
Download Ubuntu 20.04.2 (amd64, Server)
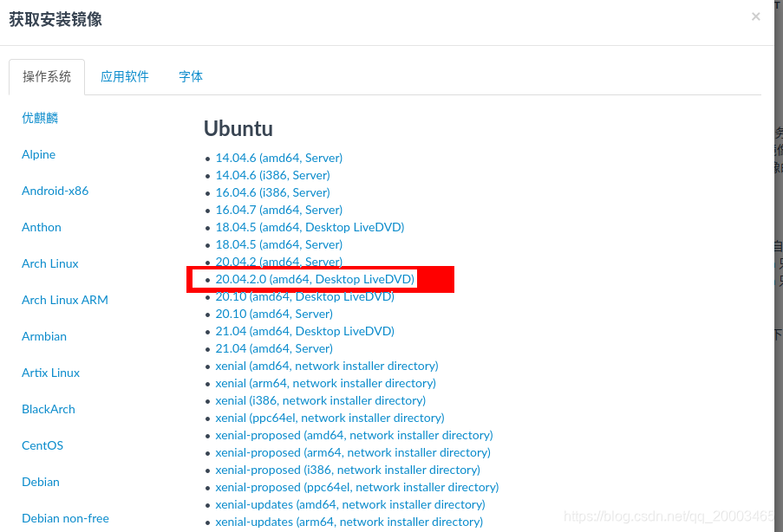(278, 262)
